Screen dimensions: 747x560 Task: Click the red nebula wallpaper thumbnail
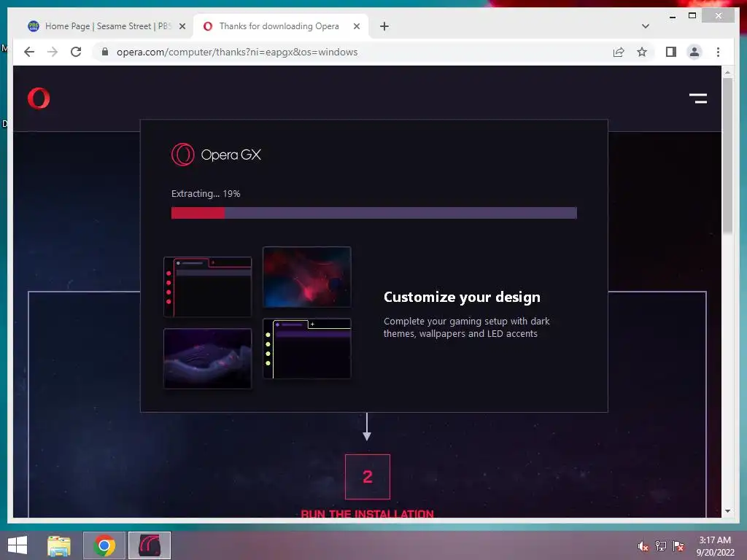pos(307,277)
